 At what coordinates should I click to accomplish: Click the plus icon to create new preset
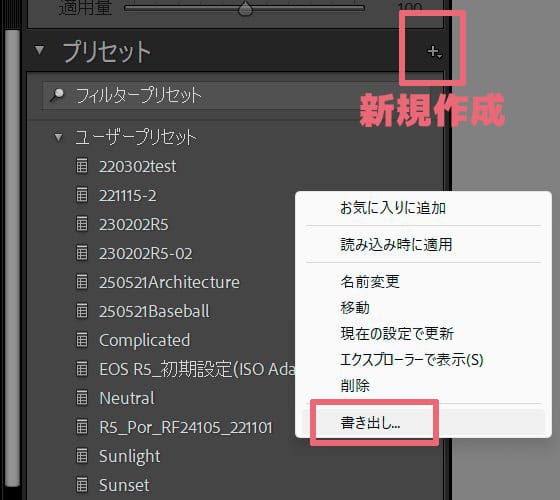(x=435, y=52)
